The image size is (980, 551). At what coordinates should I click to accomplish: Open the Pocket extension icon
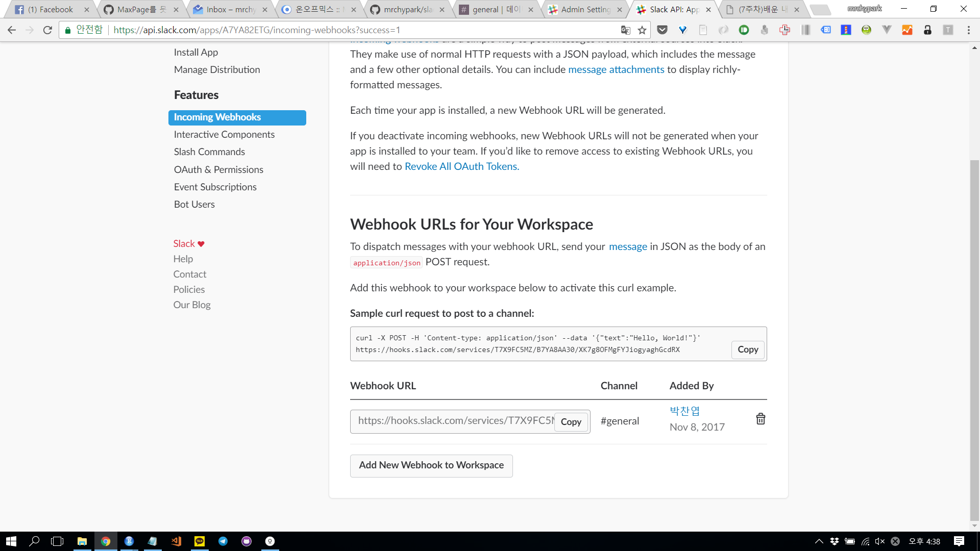[x=662, y=30]
